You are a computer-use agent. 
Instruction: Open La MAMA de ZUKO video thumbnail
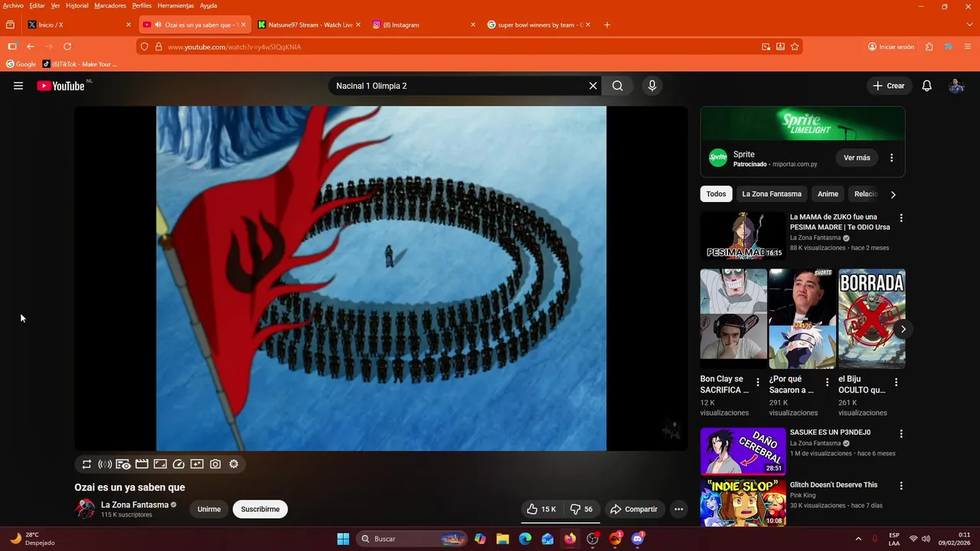tap(743, 236)
